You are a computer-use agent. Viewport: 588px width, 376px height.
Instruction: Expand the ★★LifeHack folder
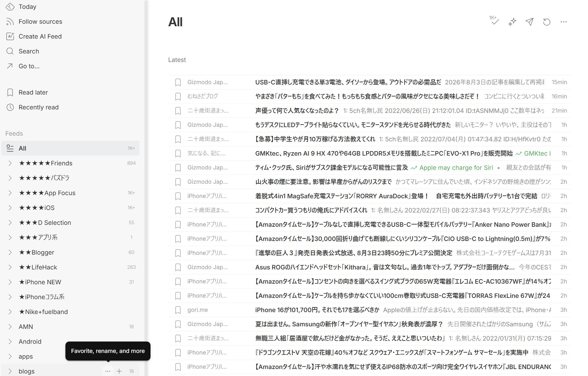pos(10,267)
